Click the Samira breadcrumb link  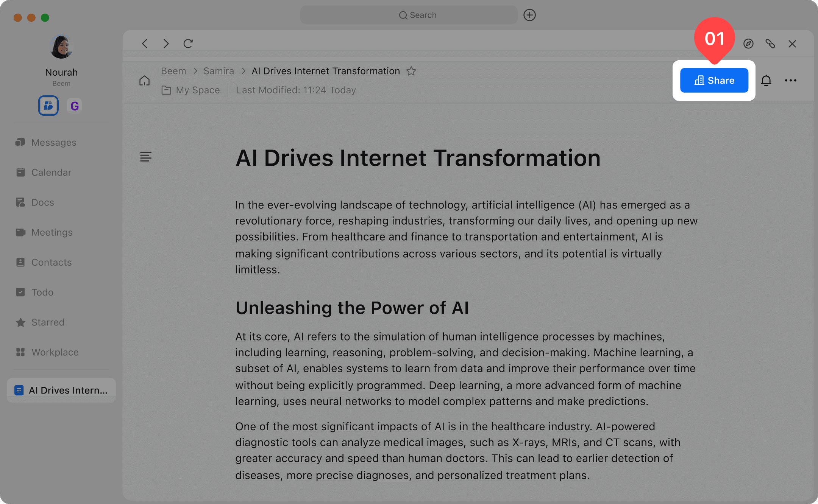pos(219,71)
